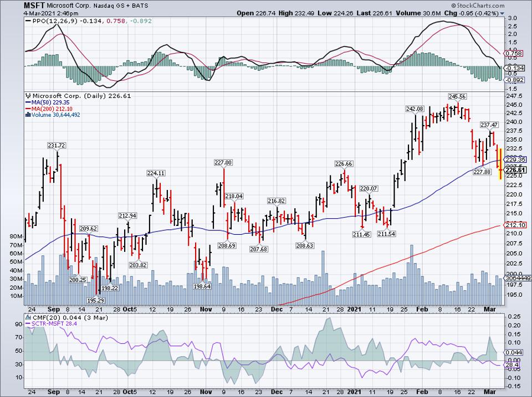Click the purple SCTR-MSFT legend line marker
532x397 pixels.
pos(29,323)
